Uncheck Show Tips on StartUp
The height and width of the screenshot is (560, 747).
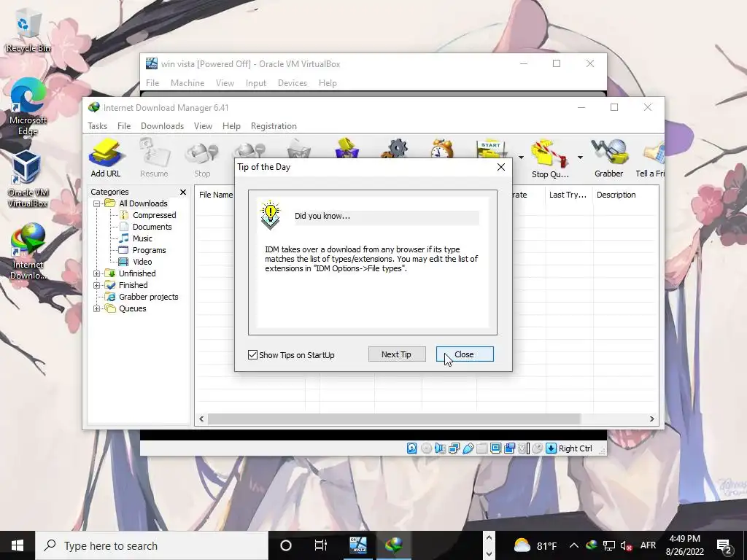253,355
